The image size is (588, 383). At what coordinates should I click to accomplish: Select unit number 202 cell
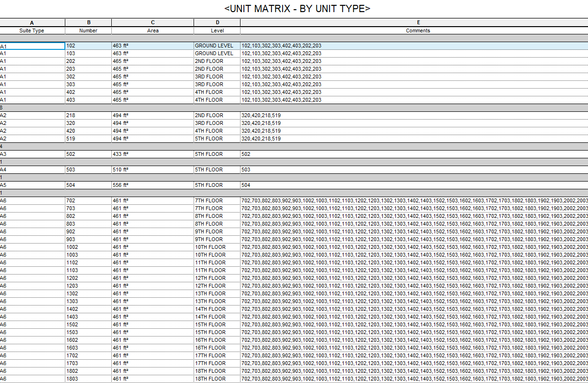(x=89, y=61)
